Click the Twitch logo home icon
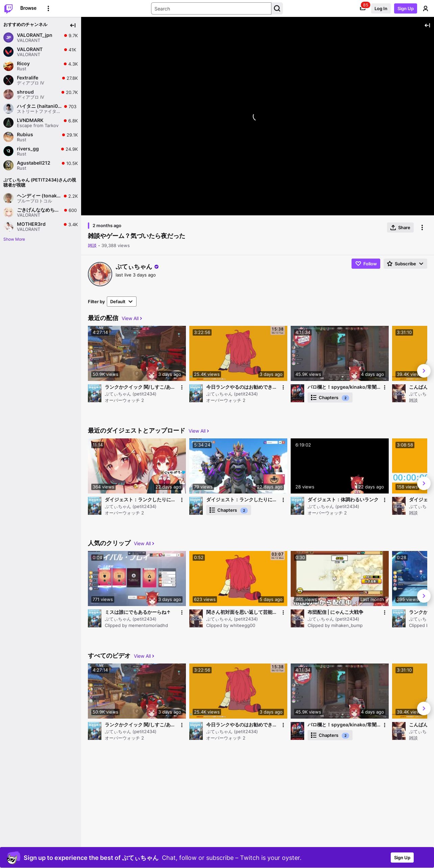 coord(8,8)
